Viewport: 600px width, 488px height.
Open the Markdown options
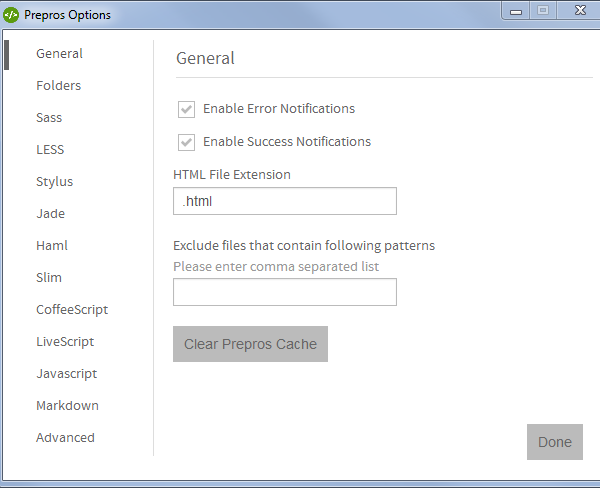click(x=67, y=406)
